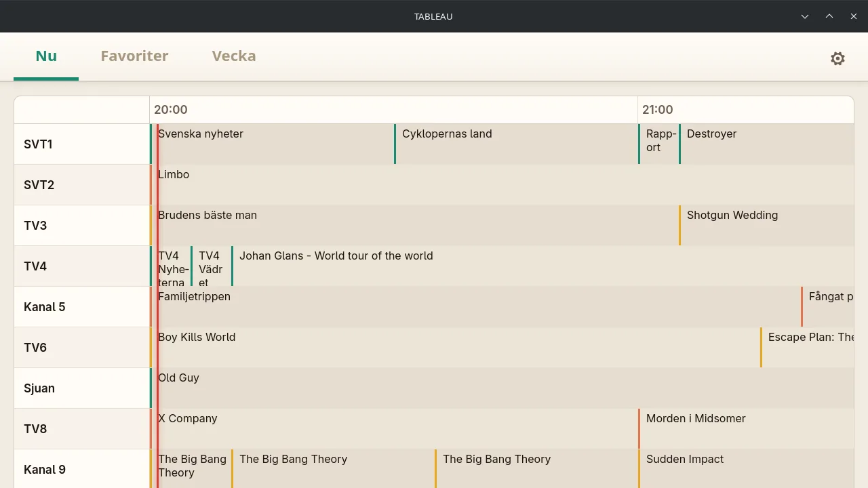Open the Limbo programme on SVT2
Viewport: 868px width, 488px height.
click(502, 184)
